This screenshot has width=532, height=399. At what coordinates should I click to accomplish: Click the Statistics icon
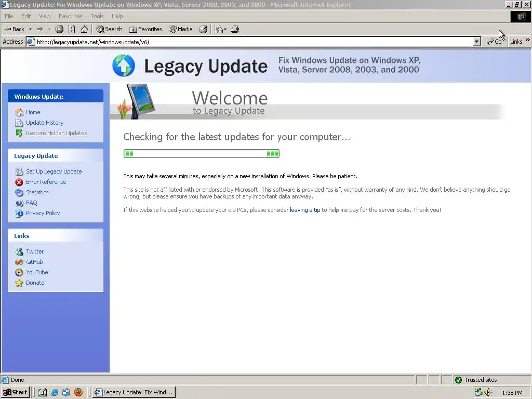(19, 193)
